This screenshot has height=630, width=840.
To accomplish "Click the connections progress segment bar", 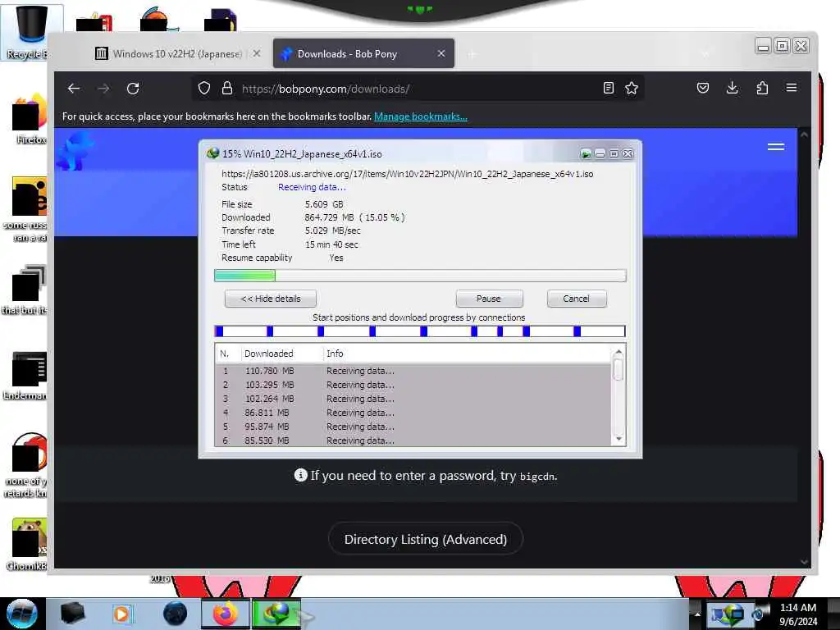I will [420, 331].
